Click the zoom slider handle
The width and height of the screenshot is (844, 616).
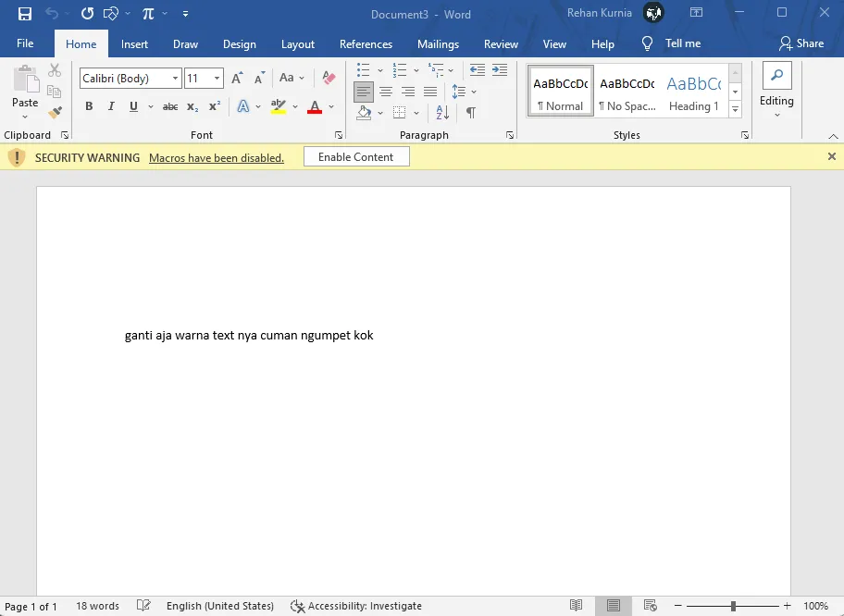[733, 606]
